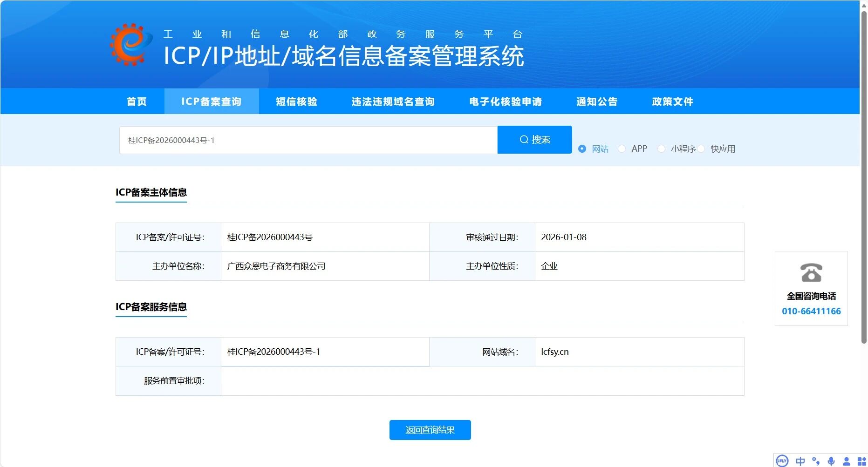Select the 网站 radio option
Screen dimensions: 868x467
[582, 149]
